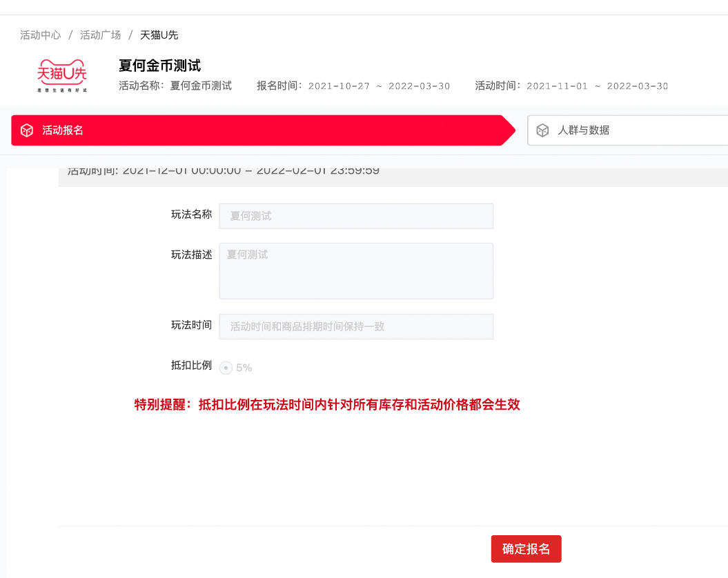Click the 玩法时间 input field
Viewport: 728px width, 578px height.
point(356,326)
